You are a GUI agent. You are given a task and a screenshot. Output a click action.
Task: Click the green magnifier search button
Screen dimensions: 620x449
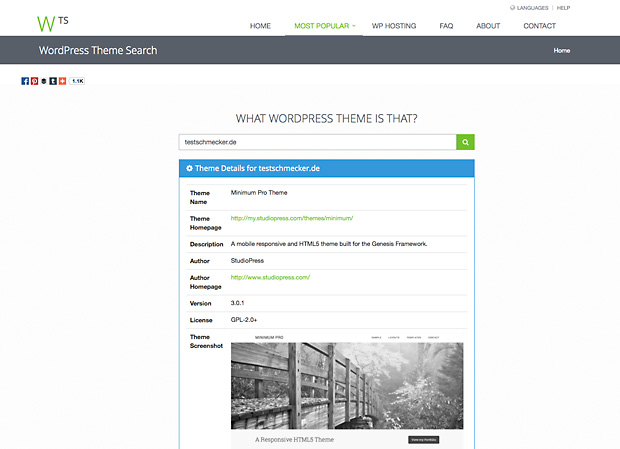pyautogui.click(x=465, y=142)
